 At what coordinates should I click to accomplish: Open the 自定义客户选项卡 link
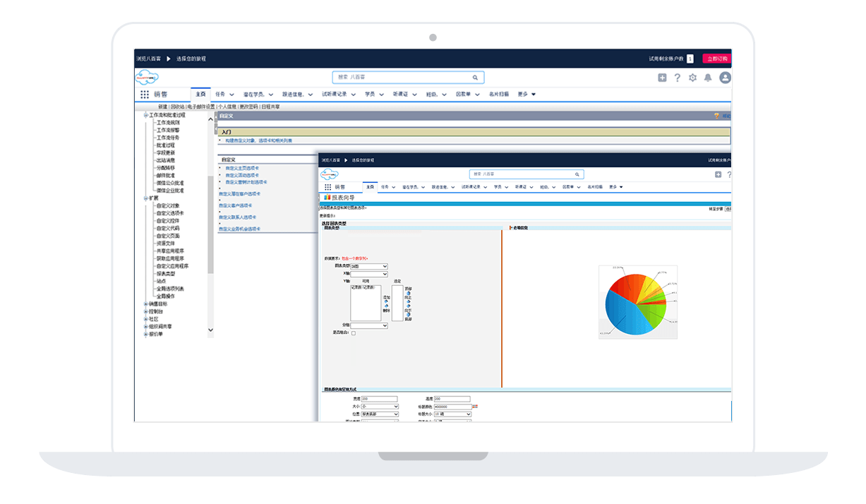tap(236, 205)
